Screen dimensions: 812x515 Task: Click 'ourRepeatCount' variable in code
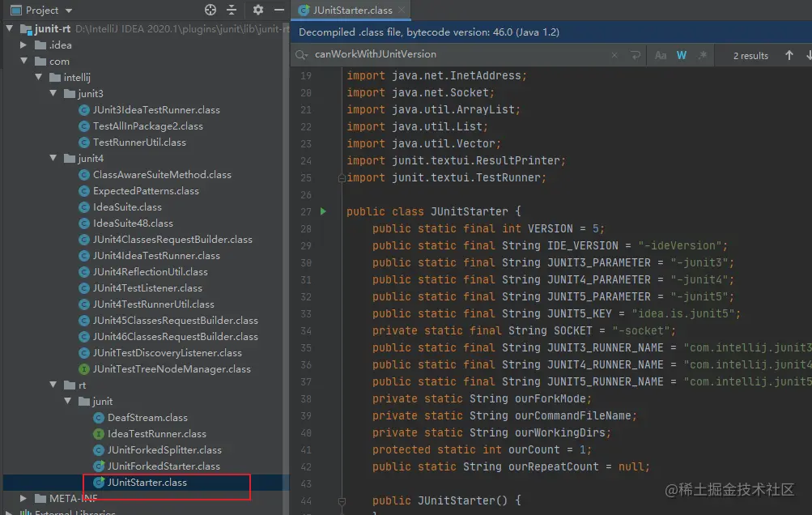(x=553, y=466)
